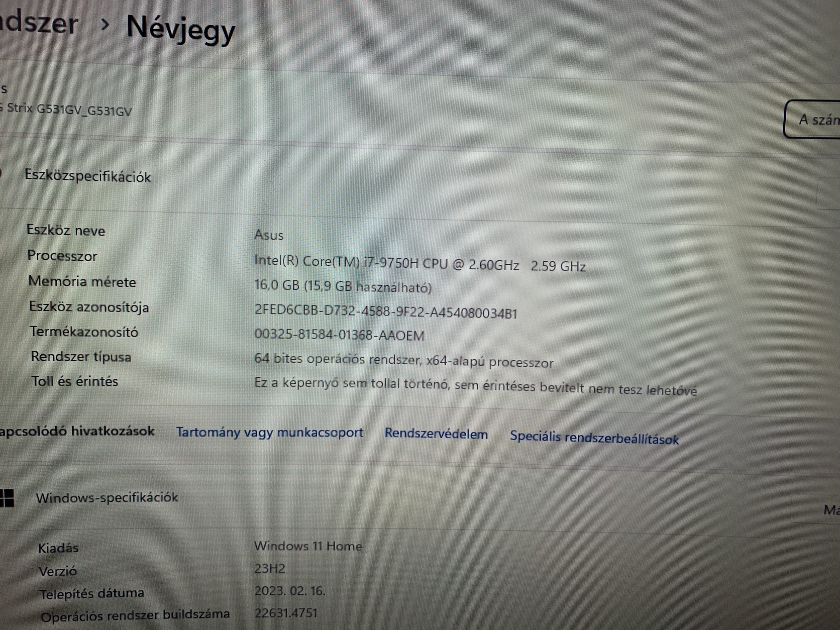This screenshot has height=630, width=840.
Task: Select the build number "22631.4751"
Action: coord(286,613)
